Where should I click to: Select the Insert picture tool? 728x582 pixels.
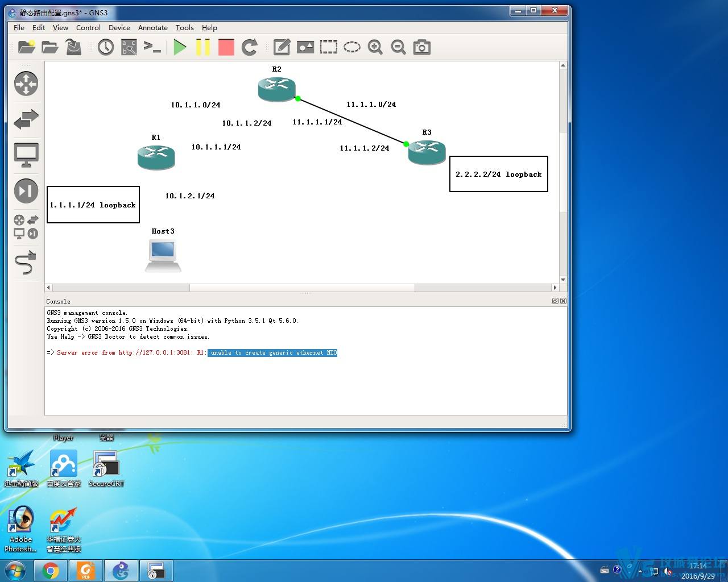tap(305, 47)
